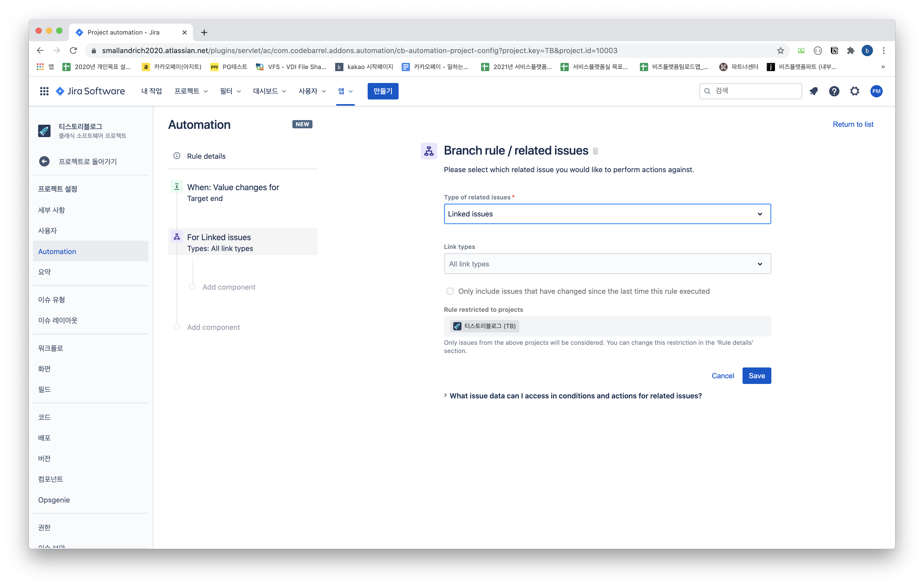Delete branch rule via trash icon
924x587 pixels.
[595, 151]
